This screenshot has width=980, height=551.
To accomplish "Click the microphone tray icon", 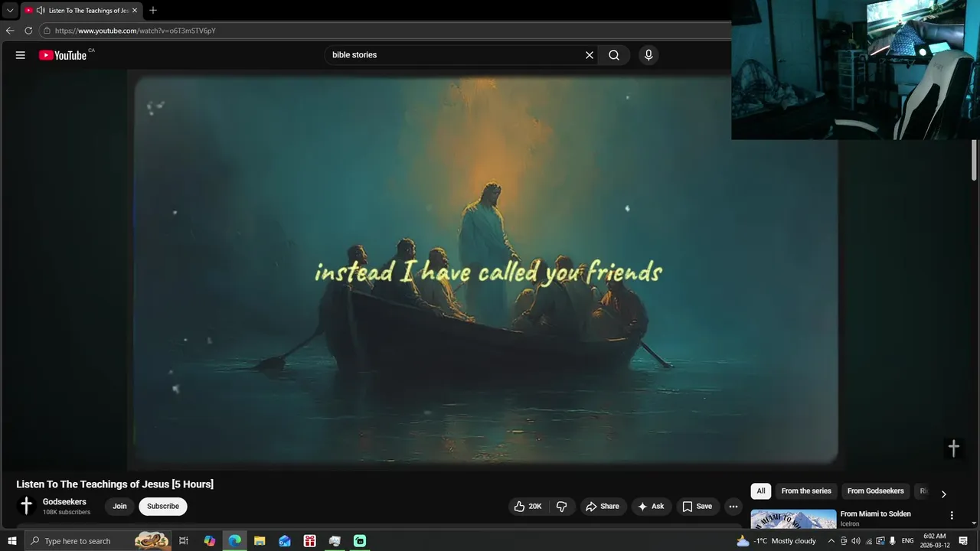I will [893, 541].
